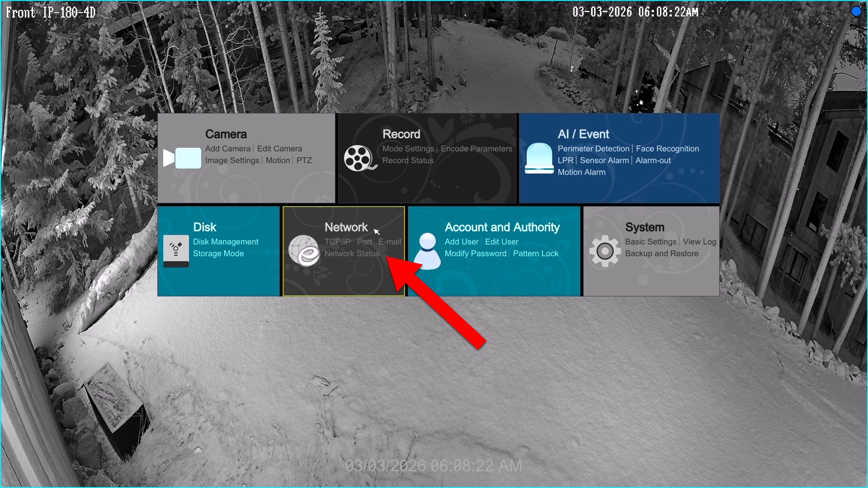This screenshot has width=868, height=488.
Task: Open Disk Management
Action: [226, 242]
